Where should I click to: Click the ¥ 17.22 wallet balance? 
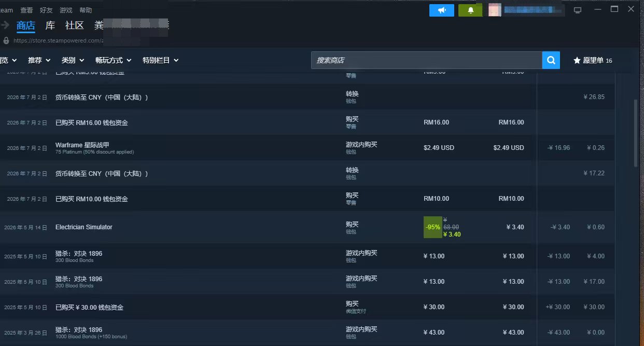tap(594, 173)
